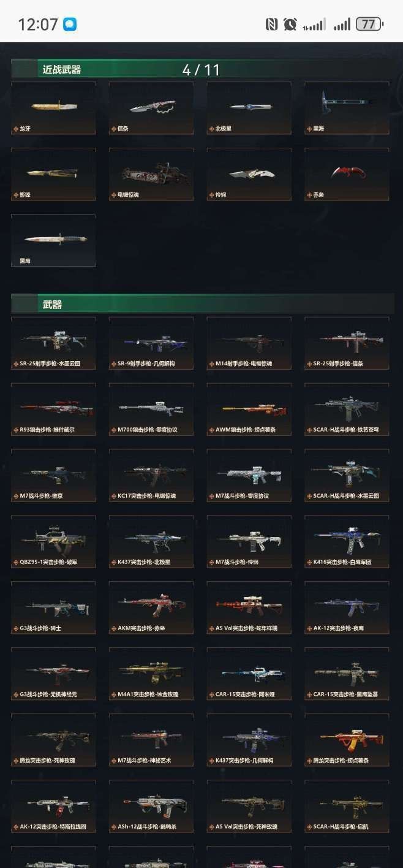Image resolution: width=403 pixels, height=868 pixels.
Task: Select the 北极星 melee blade
Action: (x=249, y=108)
